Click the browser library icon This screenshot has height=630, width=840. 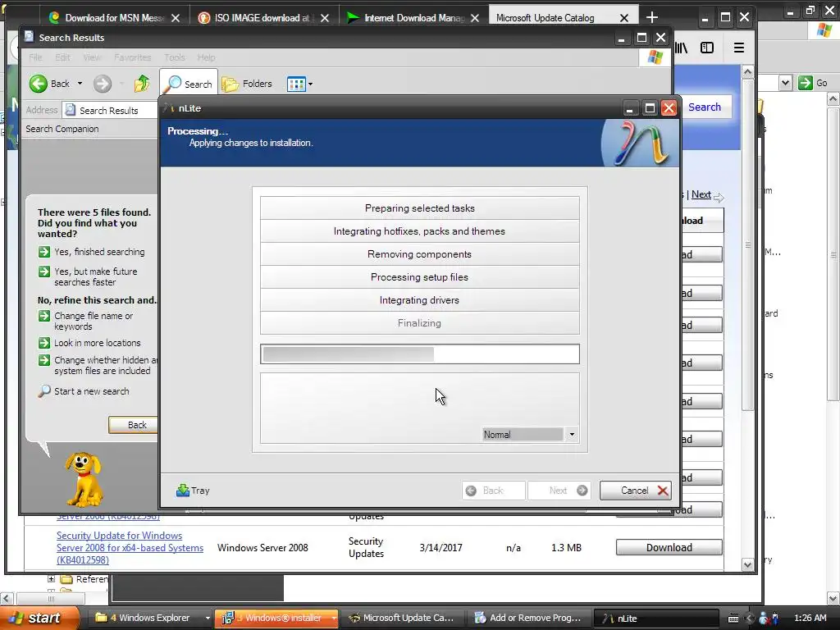(682, 48)
